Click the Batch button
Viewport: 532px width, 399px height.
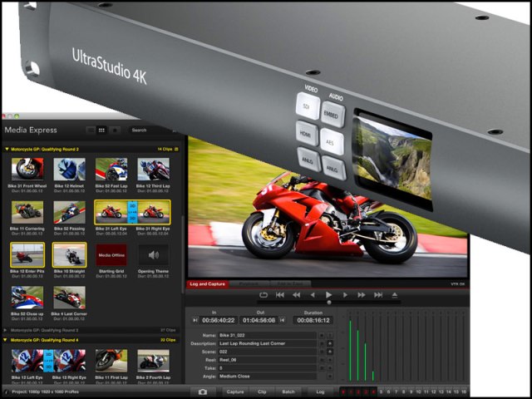tap(288, 392)
